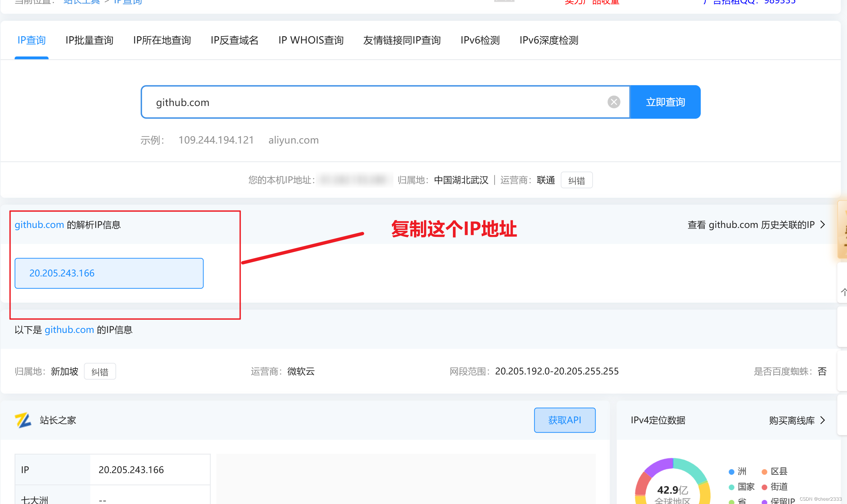The image size is (847, 504).
Task: Switch to IP批量查询 tab
Action: click(89, 41)
